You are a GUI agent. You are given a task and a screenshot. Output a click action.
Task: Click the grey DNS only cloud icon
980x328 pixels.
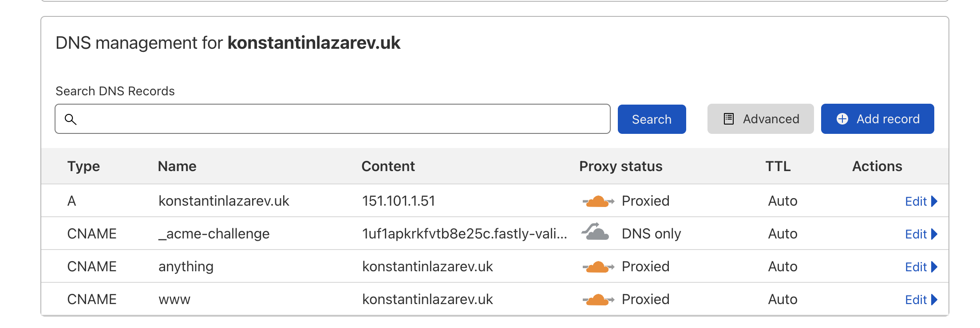597,232
